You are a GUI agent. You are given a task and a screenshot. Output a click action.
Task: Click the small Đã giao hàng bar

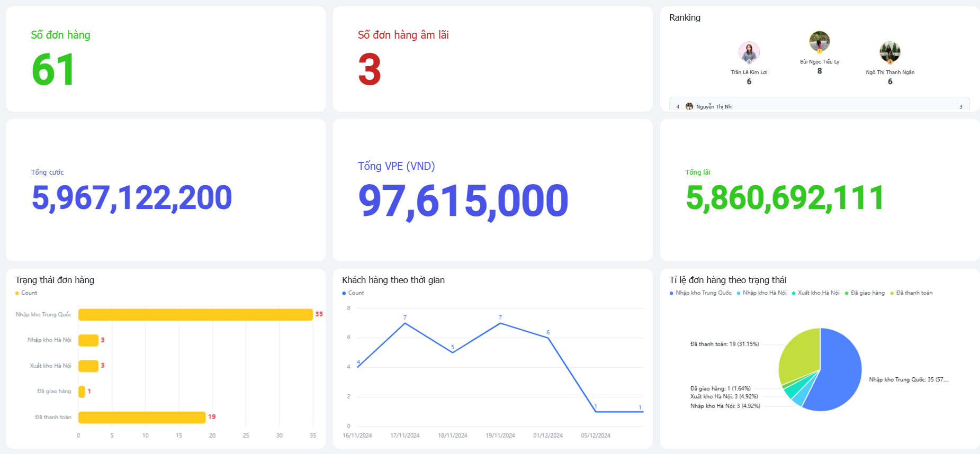point(82,392)
